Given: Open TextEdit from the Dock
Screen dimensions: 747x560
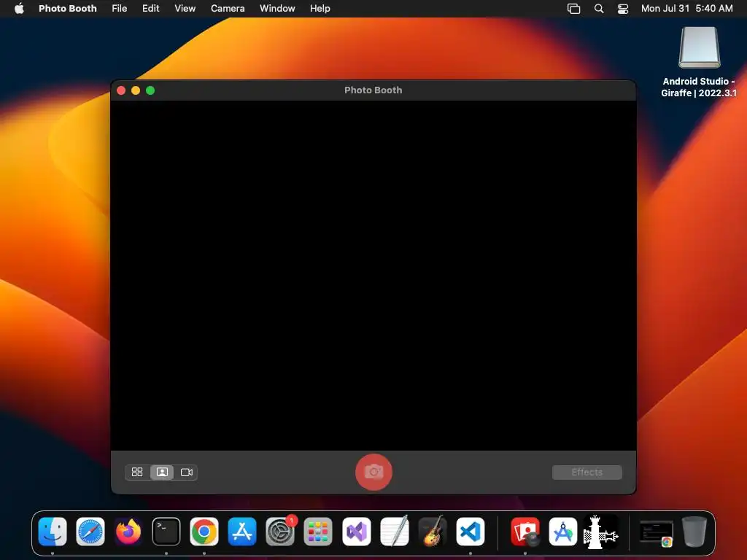Looking at the screenshot, I should [x=394, y=531].
